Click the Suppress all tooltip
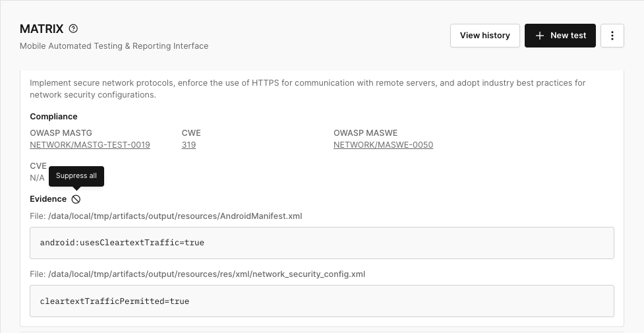Image resolution: width=644 pixels, height=333 pixels. 76,176
